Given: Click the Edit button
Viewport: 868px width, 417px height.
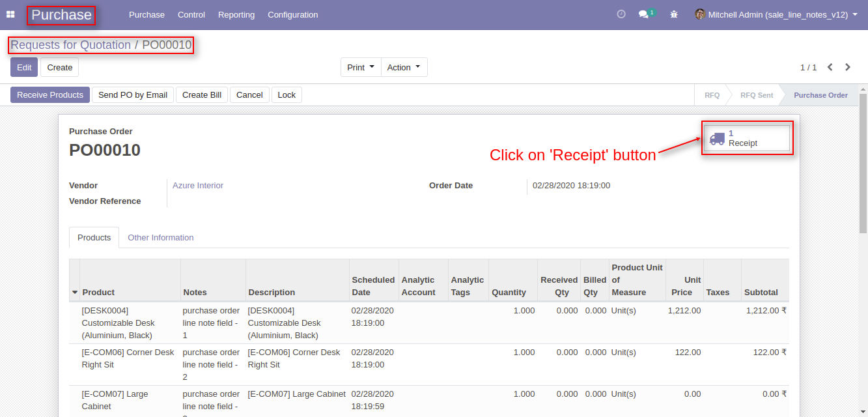Looking at the screenshot, I should click(24, 67).
